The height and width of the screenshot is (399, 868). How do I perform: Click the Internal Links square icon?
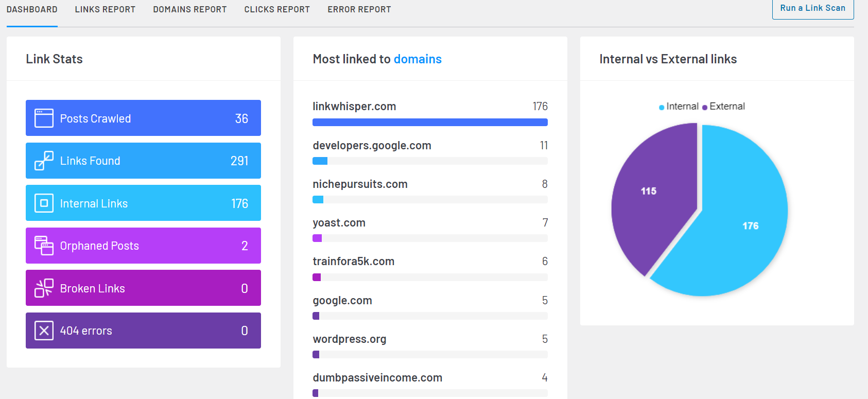pos(44,203)
